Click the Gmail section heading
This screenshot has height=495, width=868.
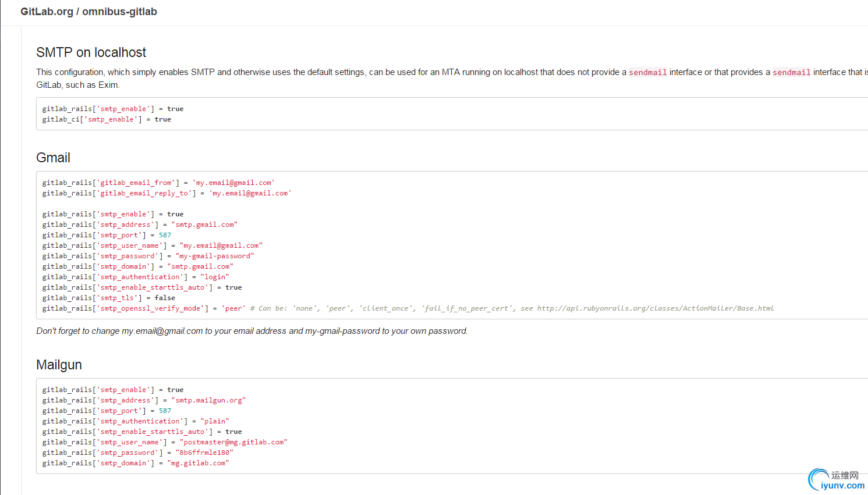pos(53,158)
